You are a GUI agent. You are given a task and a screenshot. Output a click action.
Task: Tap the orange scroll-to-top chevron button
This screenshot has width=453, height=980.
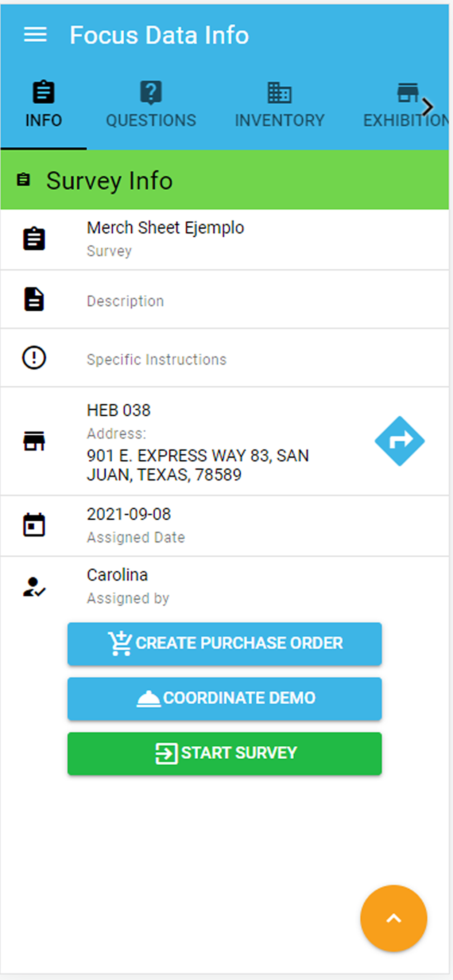click(393, 918)
